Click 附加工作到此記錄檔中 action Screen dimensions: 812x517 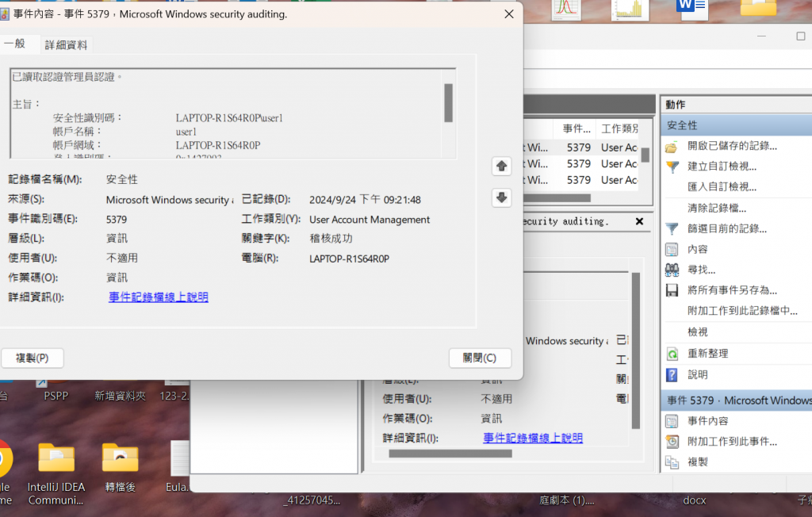click(742, 311)
